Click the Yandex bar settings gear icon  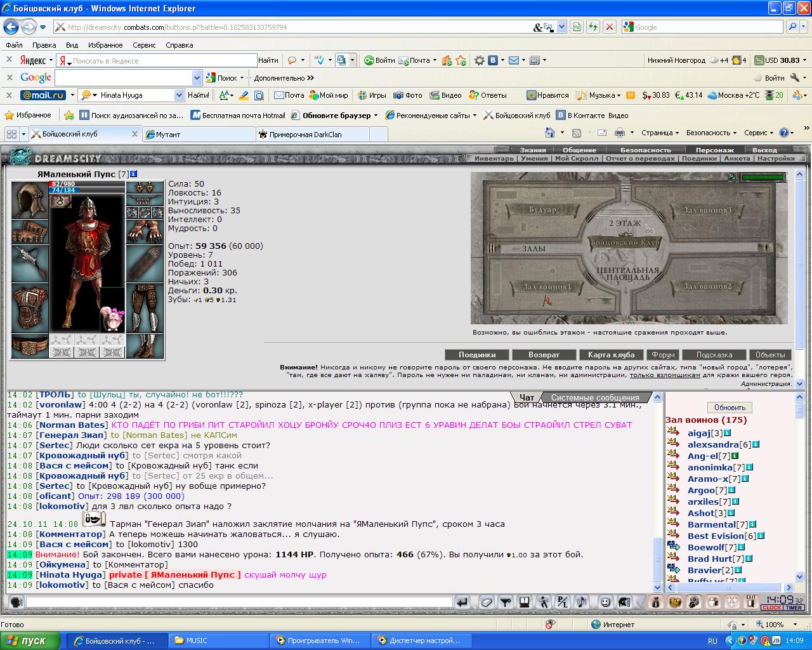pos(480,60)
